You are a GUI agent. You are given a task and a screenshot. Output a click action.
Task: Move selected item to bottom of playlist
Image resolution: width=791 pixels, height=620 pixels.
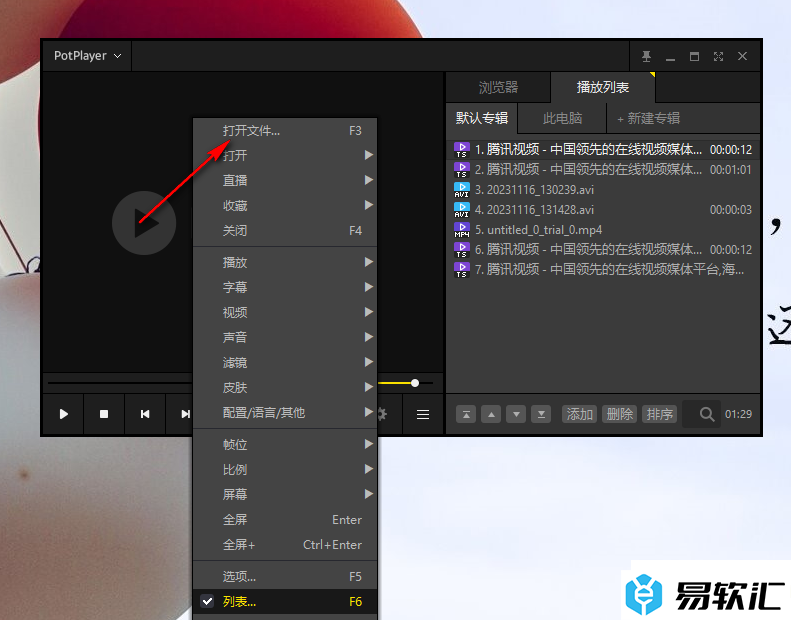coord(541,414)
